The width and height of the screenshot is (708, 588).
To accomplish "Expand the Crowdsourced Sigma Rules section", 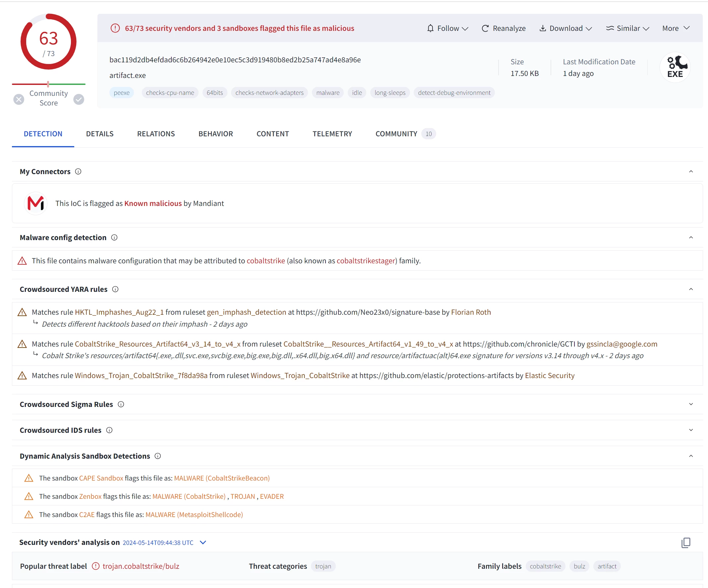I will (691, 405).
